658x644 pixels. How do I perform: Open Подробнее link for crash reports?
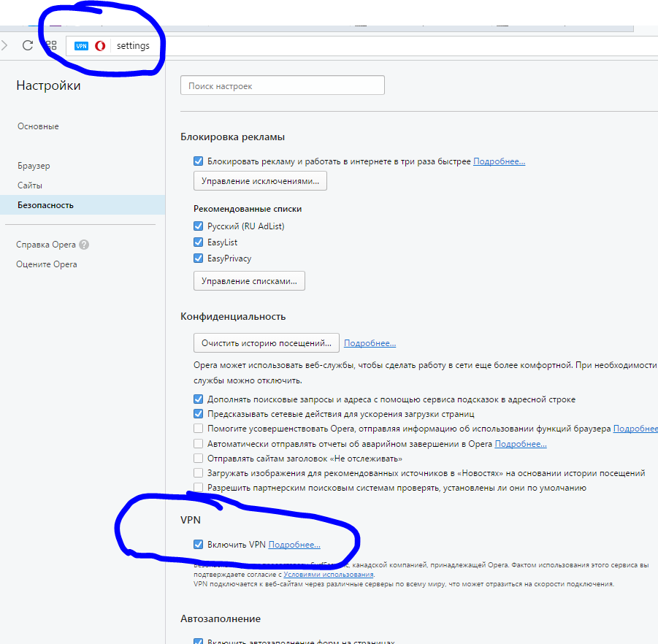tap(521, 444)
